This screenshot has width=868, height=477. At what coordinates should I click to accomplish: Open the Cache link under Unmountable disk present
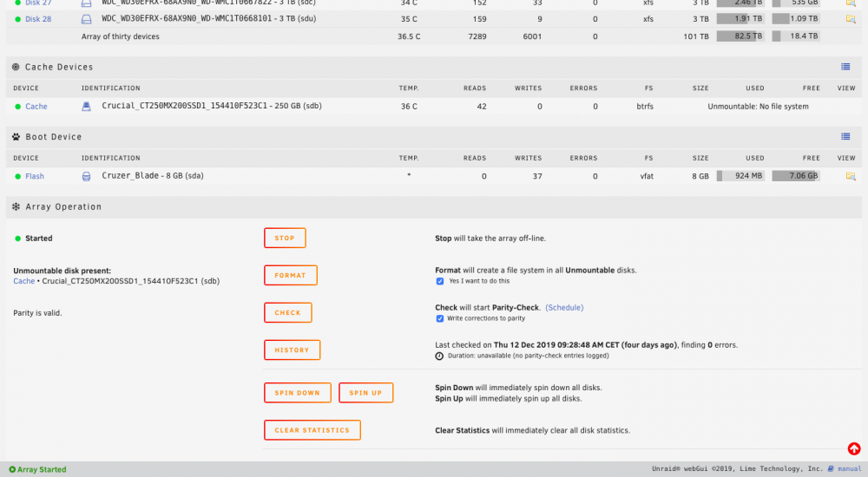(x=23, y=281)
